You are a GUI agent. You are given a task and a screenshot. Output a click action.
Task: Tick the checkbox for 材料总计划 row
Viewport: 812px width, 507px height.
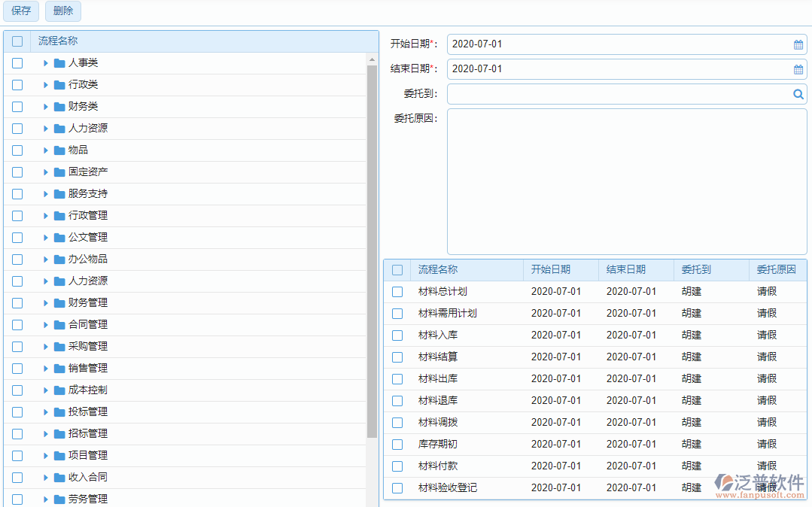397,292
